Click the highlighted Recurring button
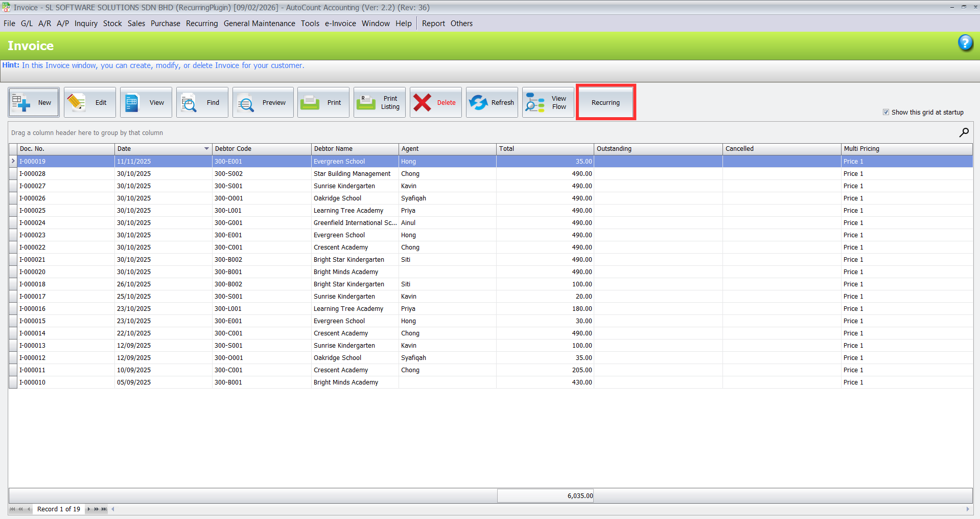Viewport: 980px width, 519px height. pos(605,102)
